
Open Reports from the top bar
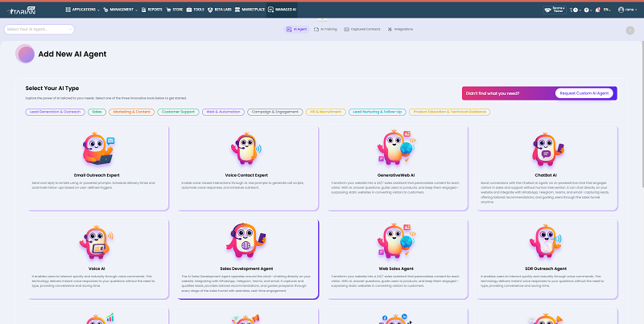tap(152, 10)
